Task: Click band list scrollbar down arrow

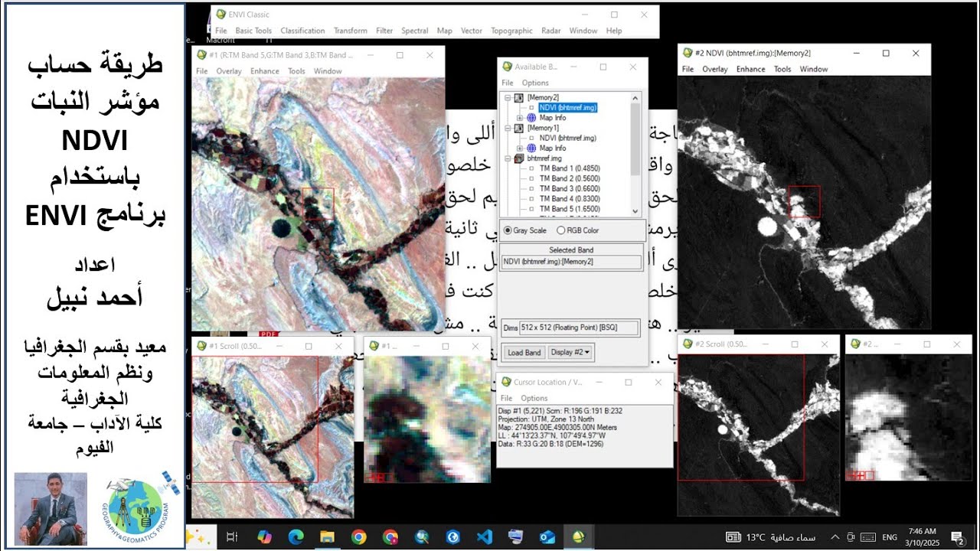Action: click(x=635, y=210)
